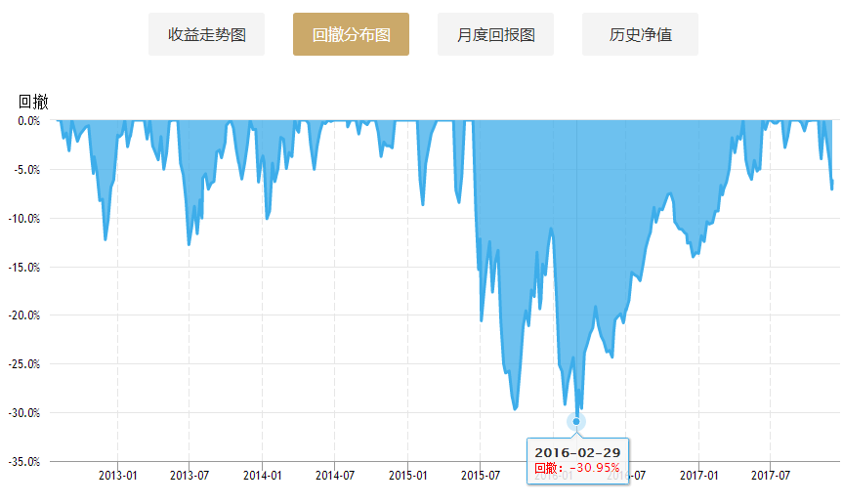
Task: Click the -10.0% y-axis label
Action: pyautogui.click(x=24, y=218)
